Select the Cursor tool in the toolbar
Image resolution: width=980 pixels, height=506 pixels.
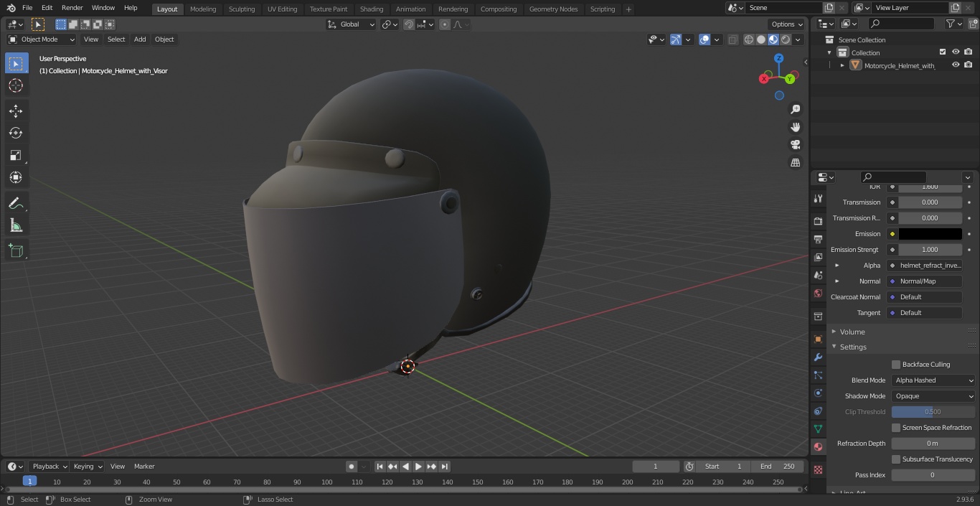pos(16,85)
